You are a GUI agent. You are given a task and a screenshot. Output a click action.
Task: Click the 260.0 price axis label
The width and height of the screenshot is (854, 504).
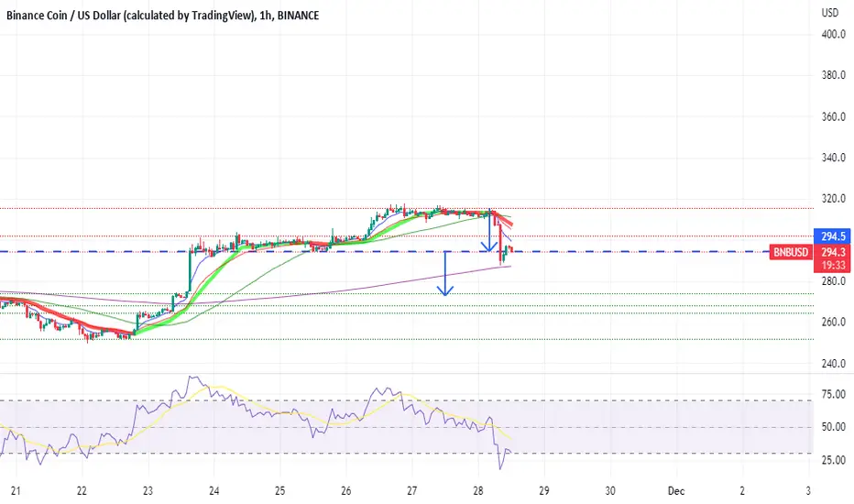[x=833, y=322]
